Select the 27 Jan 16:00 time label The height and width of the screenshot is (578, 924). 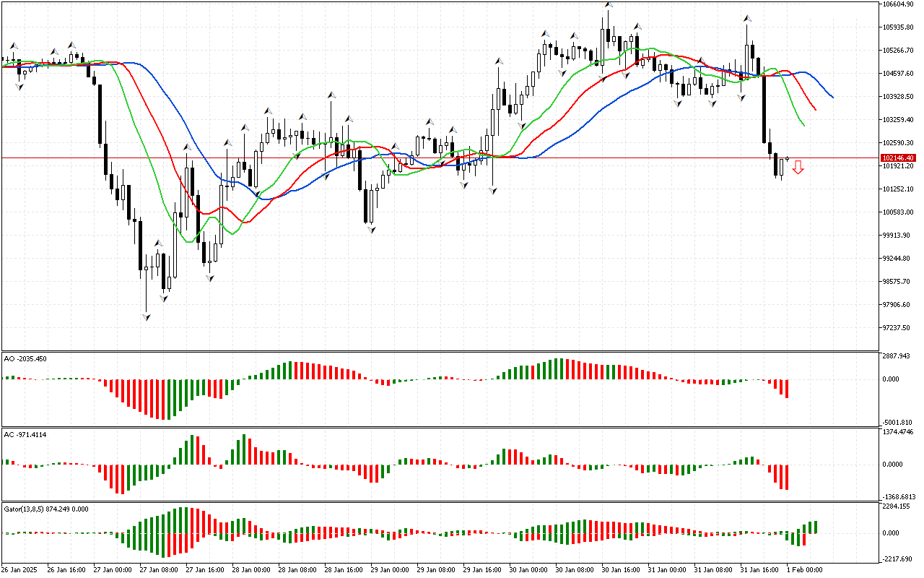tap(204, 570)
